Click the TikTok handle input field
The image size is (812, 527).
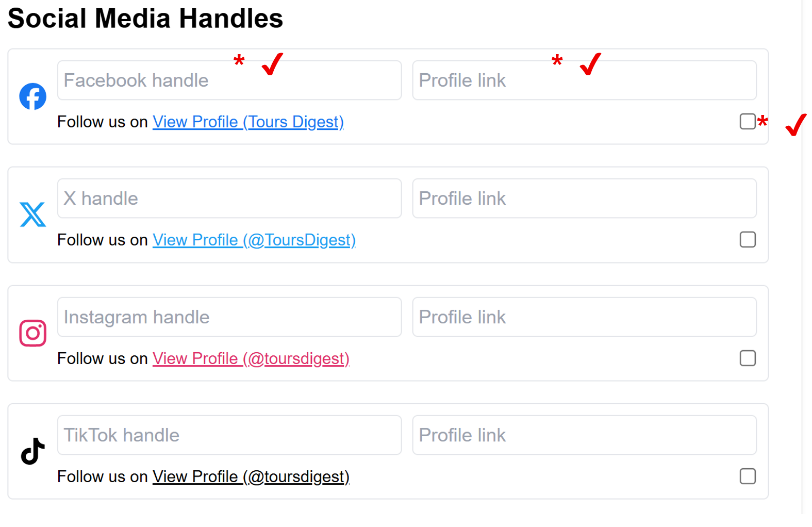pos(229,435)
